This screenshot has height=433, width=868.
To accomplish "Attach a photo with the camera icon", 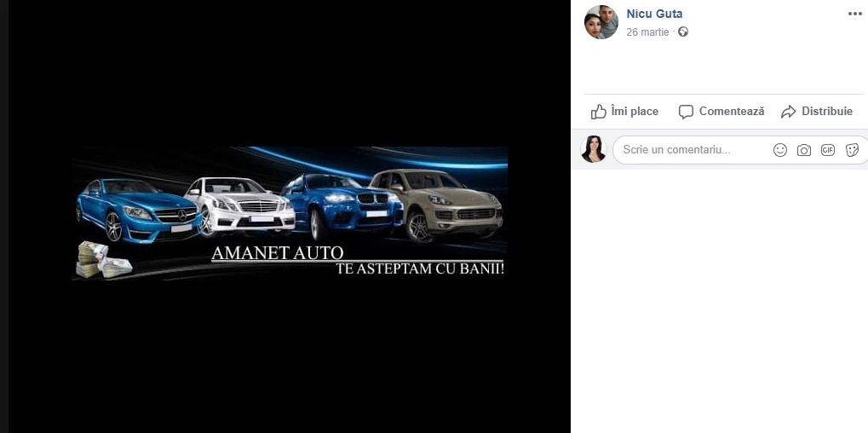I will 804,150.
